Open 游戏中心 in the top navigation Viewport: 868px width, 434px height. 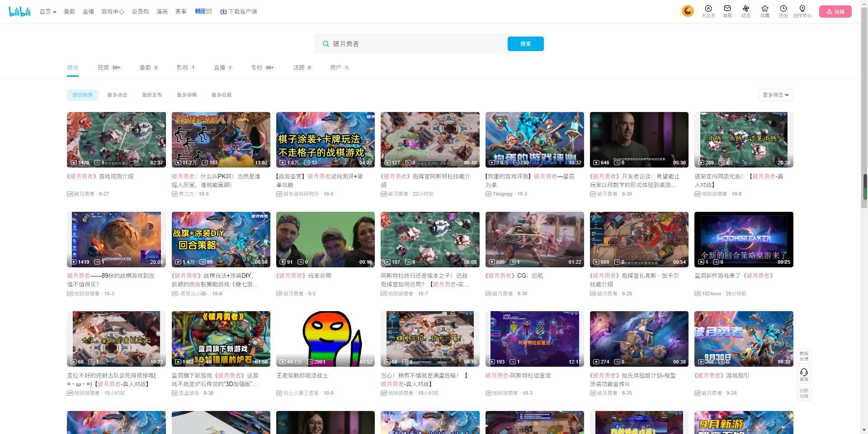(x=113, y=11)
